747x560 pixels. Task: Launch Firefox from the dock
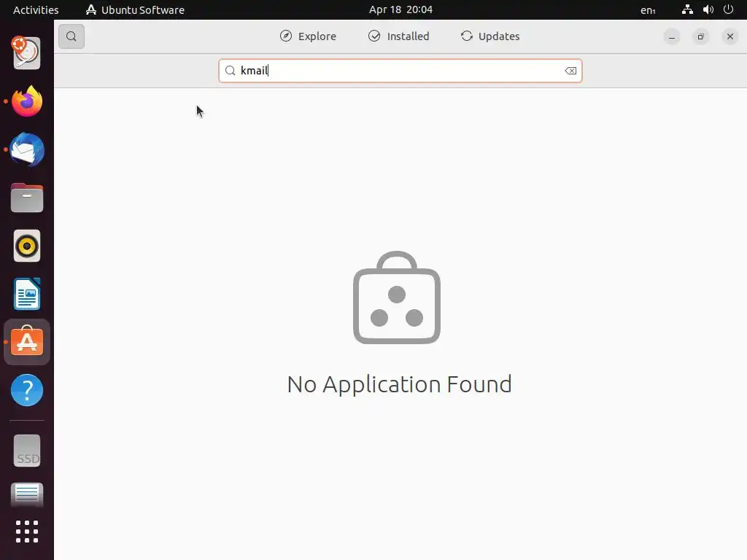pyautogui.click(x=27, y=101)
